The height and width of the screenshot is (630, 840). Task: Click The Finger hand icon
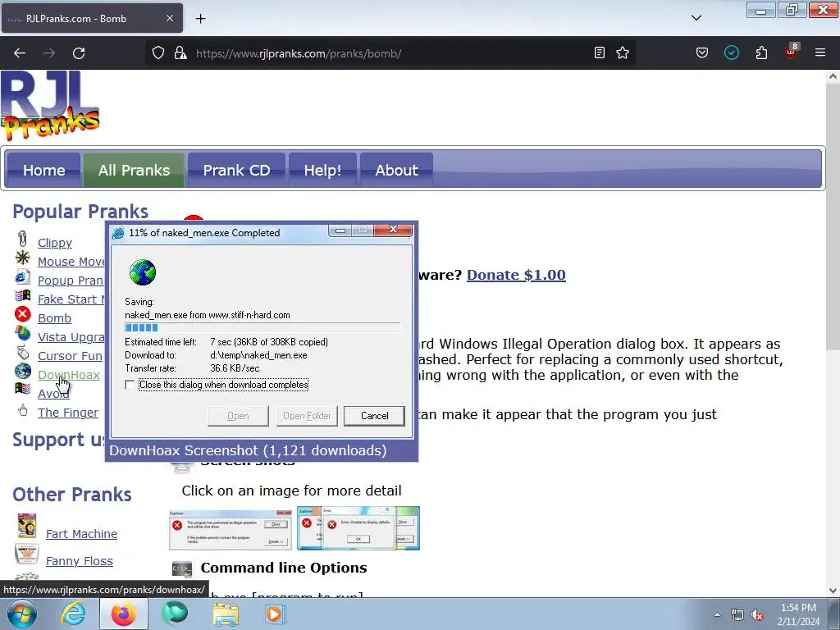22,410
